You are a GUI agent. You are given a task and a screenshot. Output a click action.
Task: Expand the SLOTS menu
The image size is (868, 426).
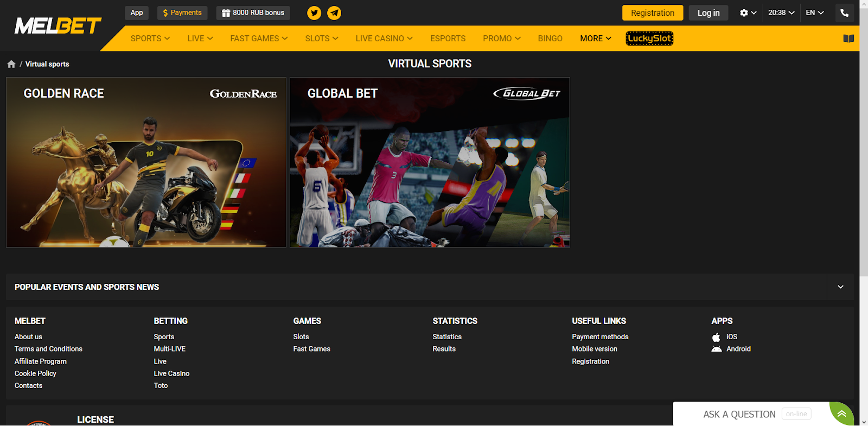point(322,39)
